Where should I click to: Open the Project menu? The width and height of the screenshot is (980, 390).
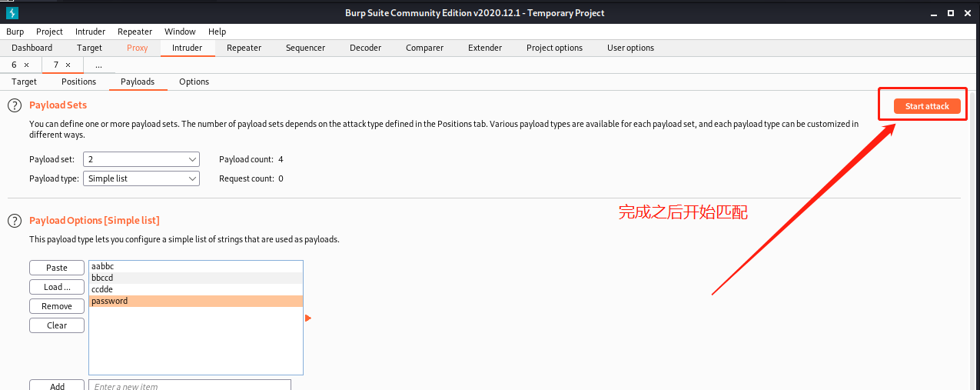49,32
